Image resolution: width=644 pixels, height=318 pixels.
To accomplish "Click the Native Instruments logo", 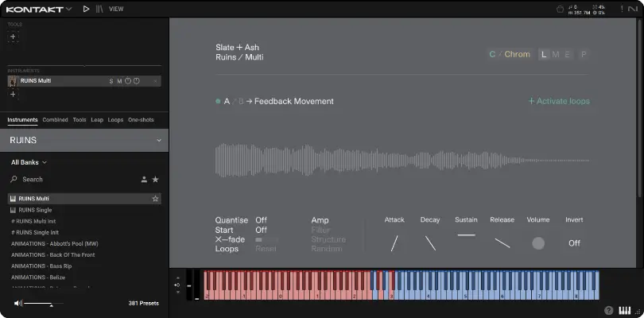I will tap(633, 9).
